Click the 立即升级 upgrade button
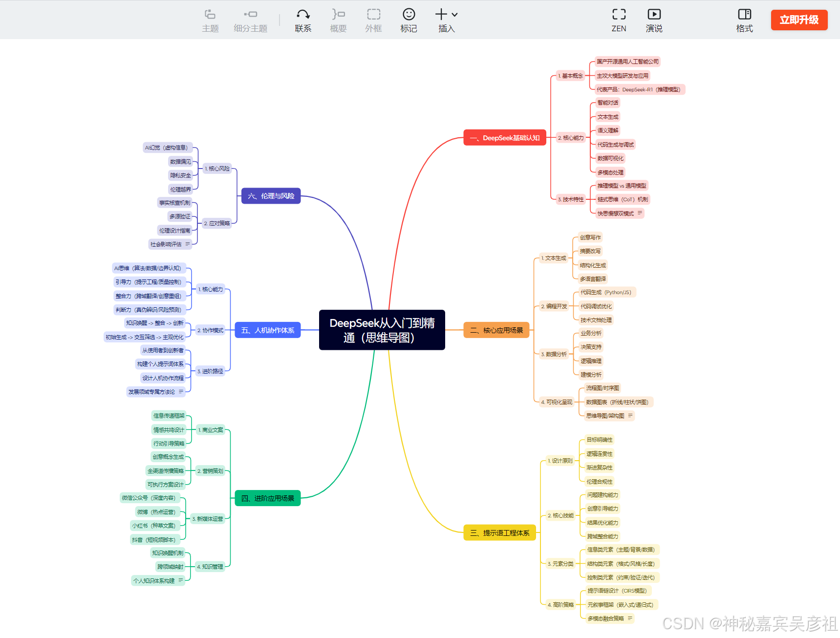 click(799, 20)
